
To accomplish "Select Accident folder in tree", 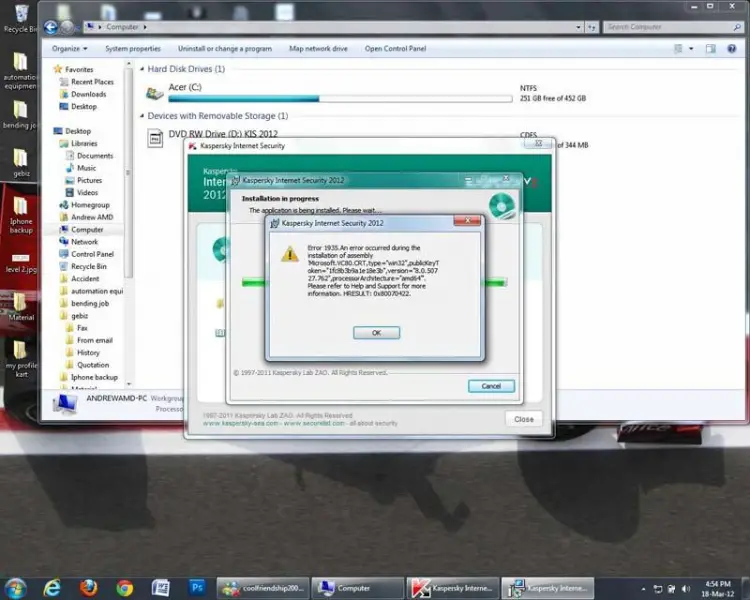I will tap(80, 279).
